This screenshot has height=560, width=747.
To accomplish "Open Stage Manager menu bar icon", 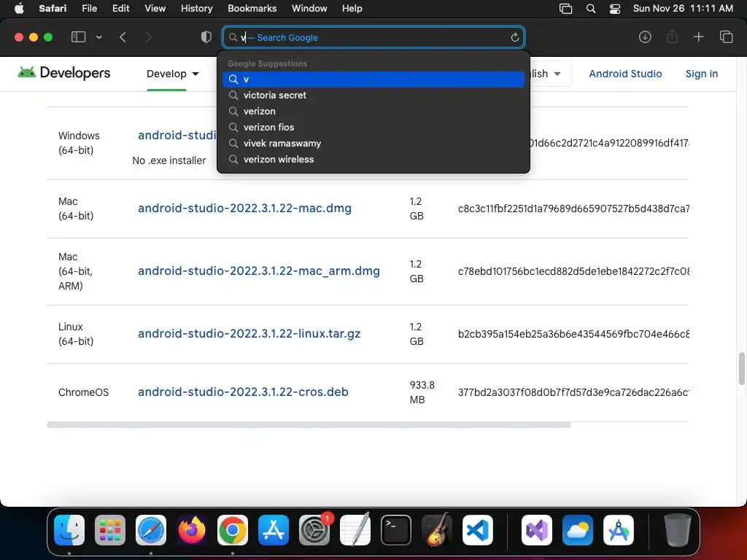I will coord(565,9).
